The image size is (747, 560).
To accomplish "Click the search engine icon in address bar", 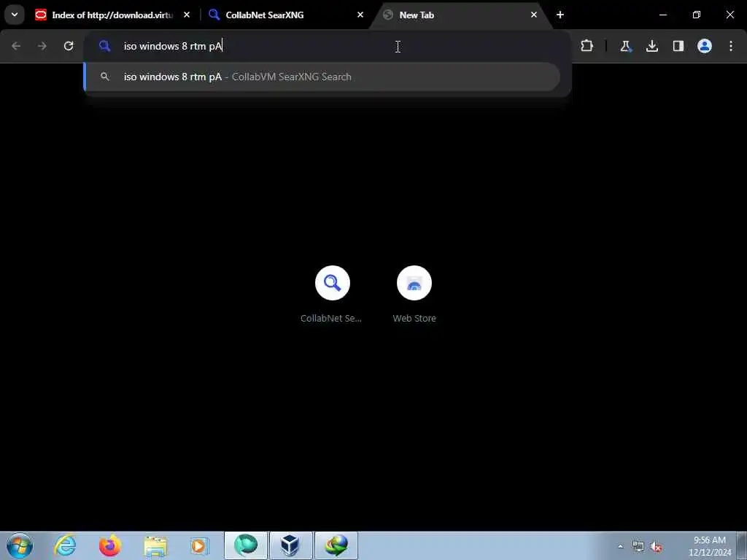I will pos(105,46).
